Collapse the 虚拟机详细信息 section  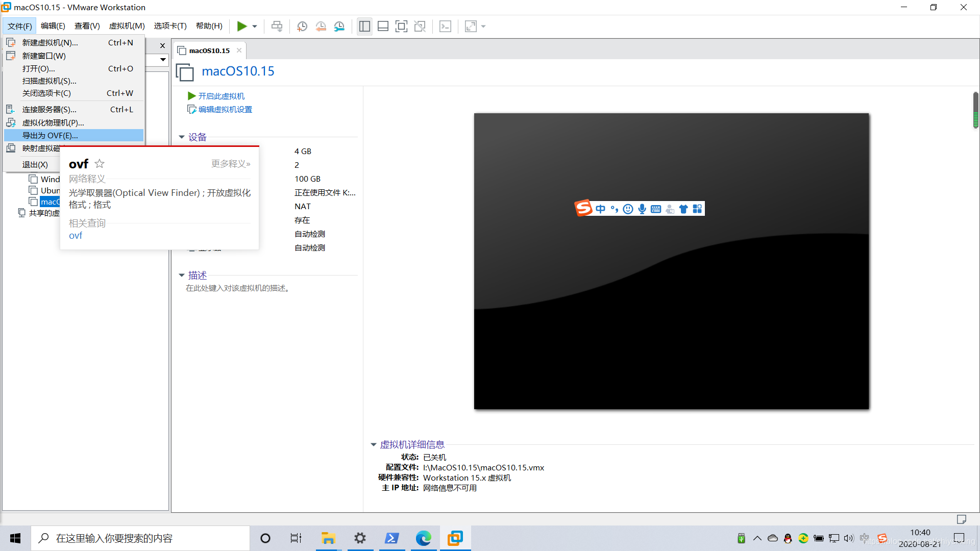click(373, 445)
